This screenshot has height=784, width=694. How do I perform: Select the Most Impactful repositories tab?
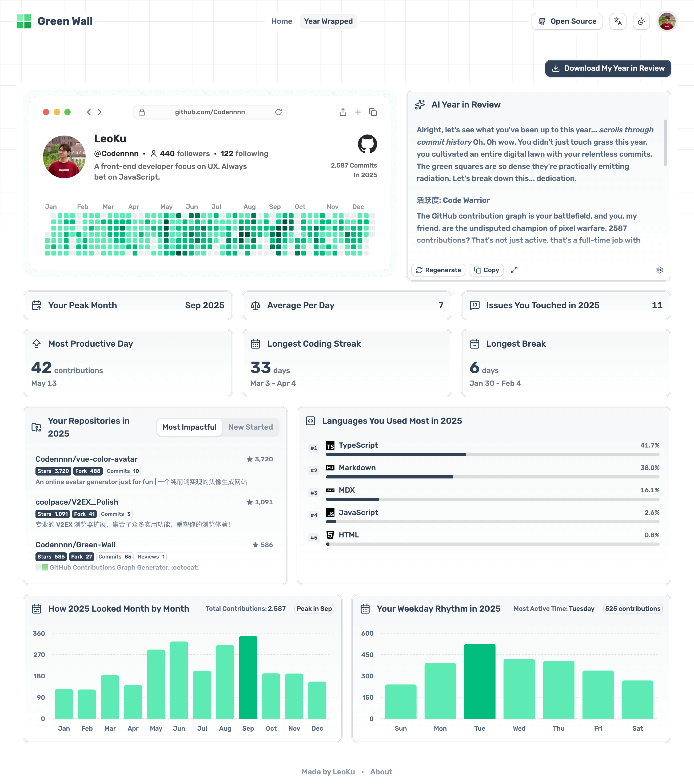tap(189, 427)
